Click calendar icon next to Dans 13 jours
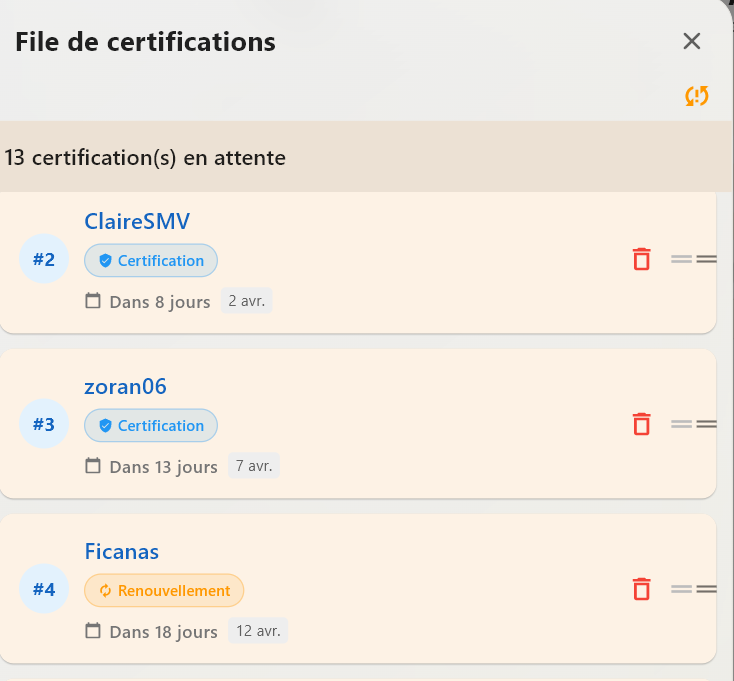734x681 pixels. [94, 466]
